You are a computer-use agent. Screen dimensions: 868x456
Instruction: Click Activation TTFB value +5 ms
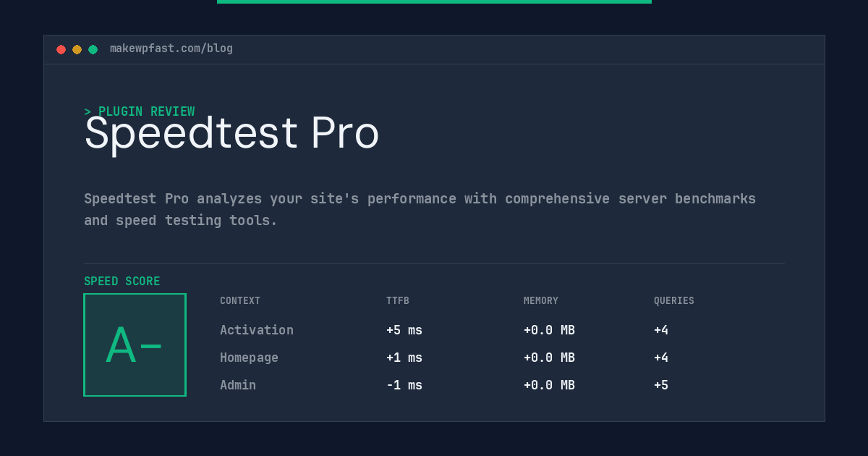pyautogui.click(x=404, y=330)
